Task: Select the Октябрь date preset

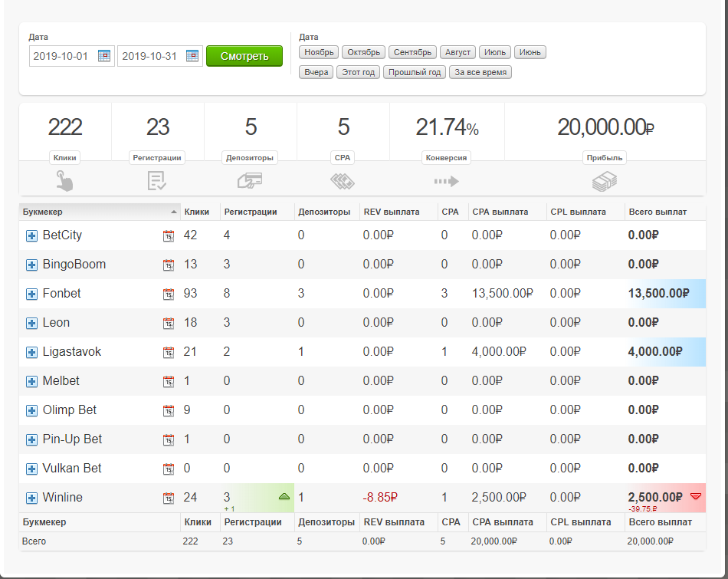Action: click(363, 52)
